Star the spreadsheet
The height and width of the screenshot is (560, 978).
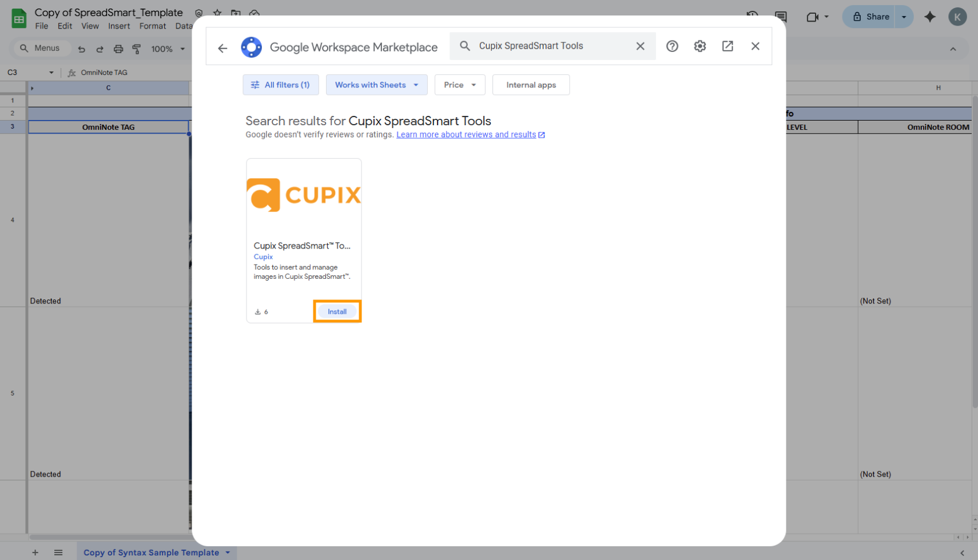click(217, 13)
